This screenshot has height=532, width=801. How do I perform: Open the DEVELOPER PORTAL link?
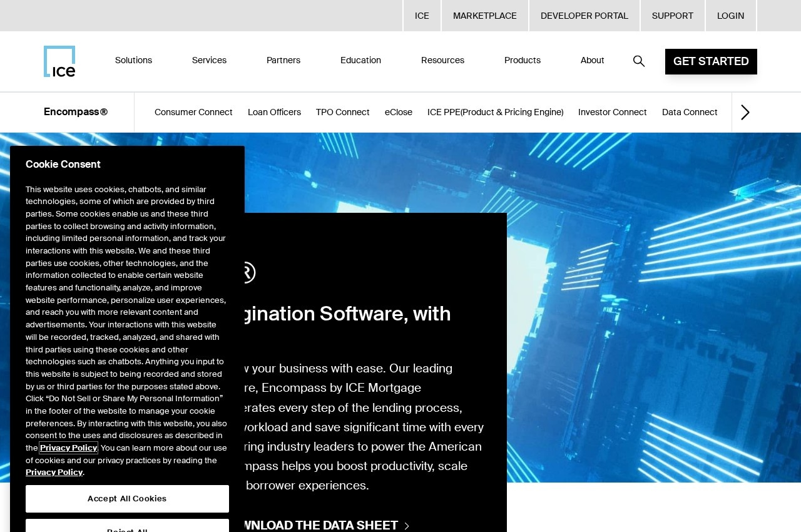(x=584, y=16)
